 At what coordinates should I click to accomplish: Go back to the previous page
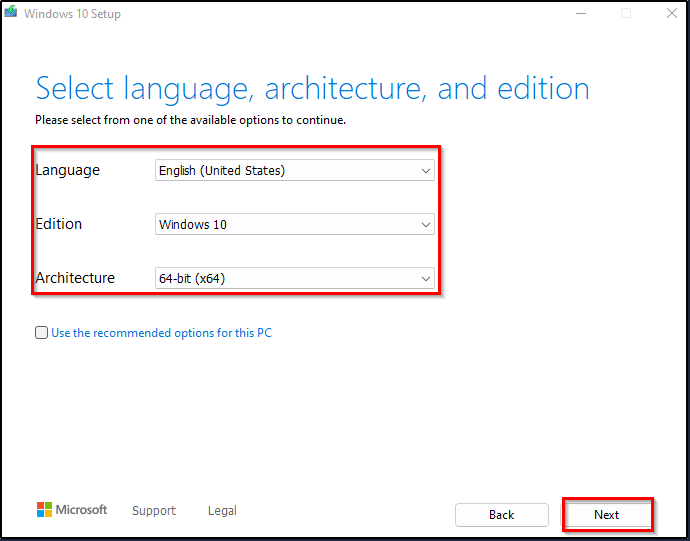click(x=502, y=515)
